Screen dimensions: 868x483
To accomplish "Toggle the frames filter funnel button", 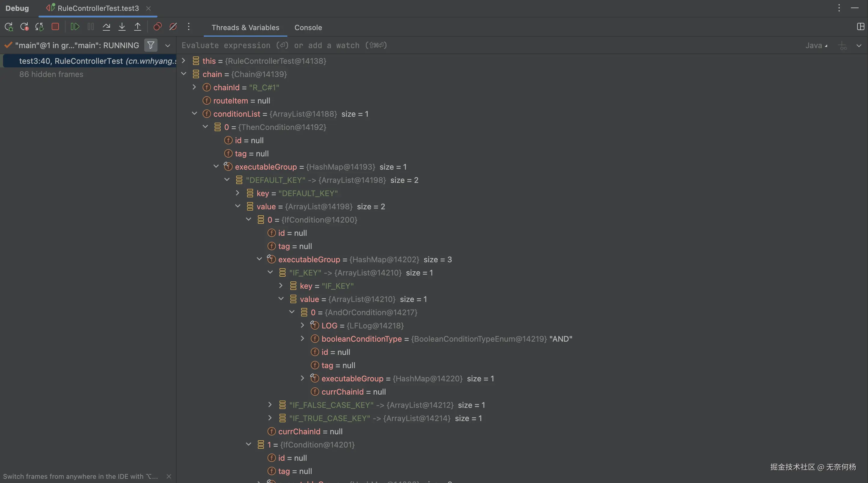I will (151, 45).
